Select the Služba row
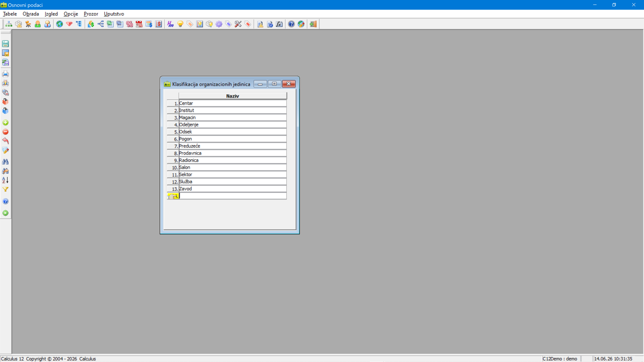The height and width of the screenshot is (362, 644). pyautogui.click(x=232, y=182)
